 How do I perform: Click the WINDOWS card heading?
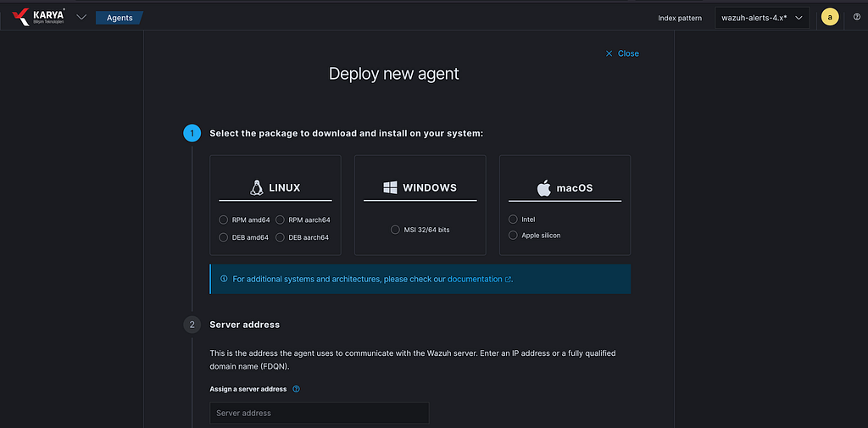tap(430, 187)
